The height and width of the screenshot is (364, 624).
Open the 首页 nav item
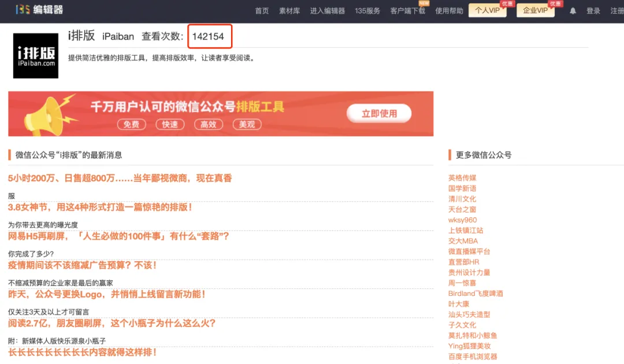262,11
